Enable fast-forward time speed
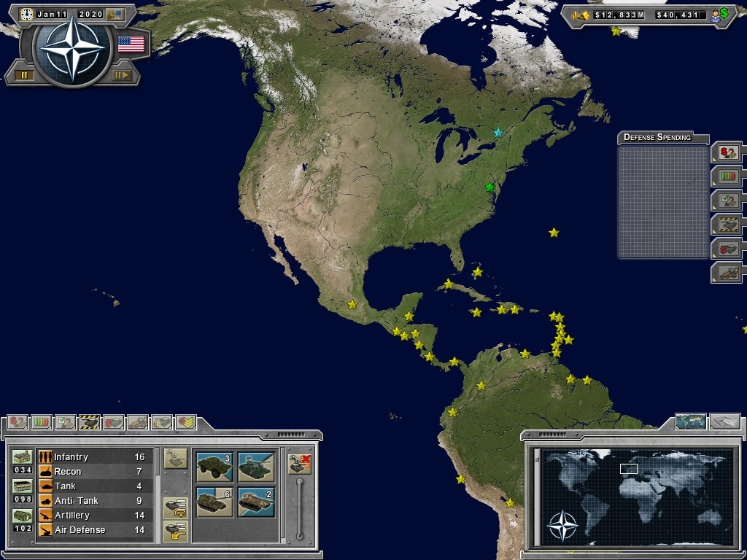This screenshot has height=560, width=747. pos(123,75)
